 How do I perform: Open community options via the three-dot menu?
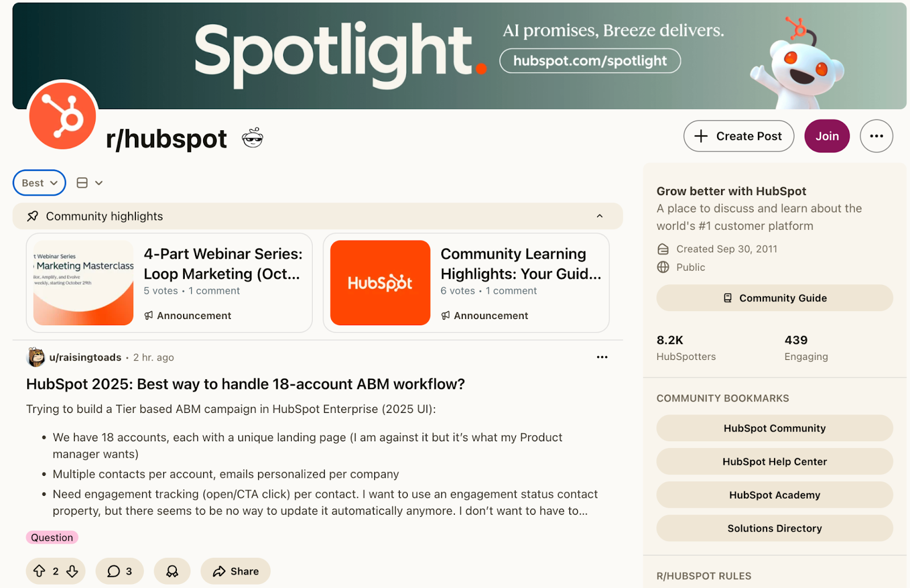876,136
